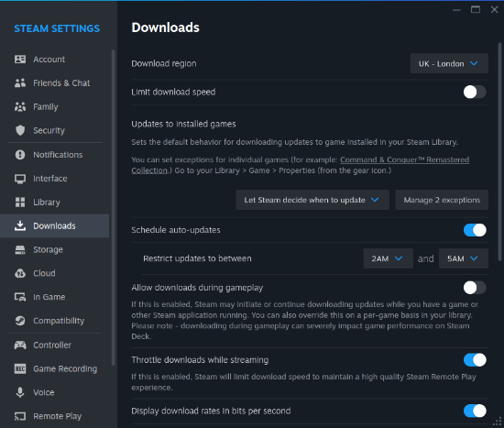Click the Voice microphone icon
The width and height of the screenshot is (504, 428).
click(x=20, y=392)
